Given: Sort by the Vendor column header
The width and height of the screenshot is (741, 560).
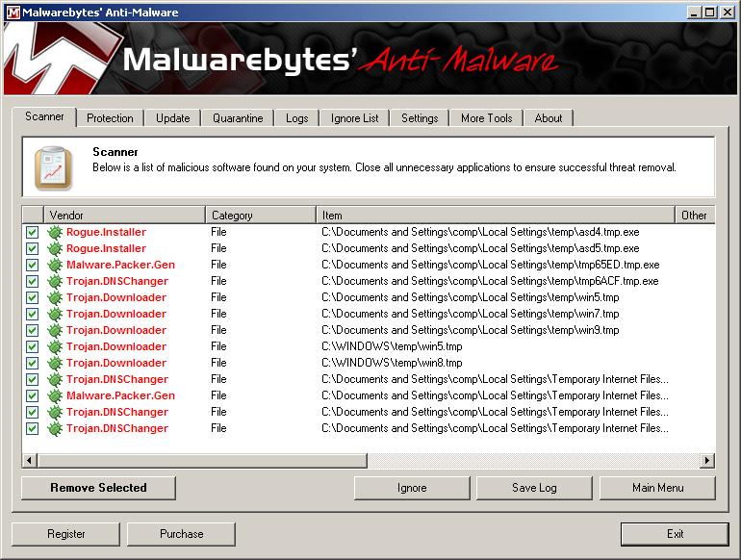Looking at the screenshot, I should coord(124,216).
